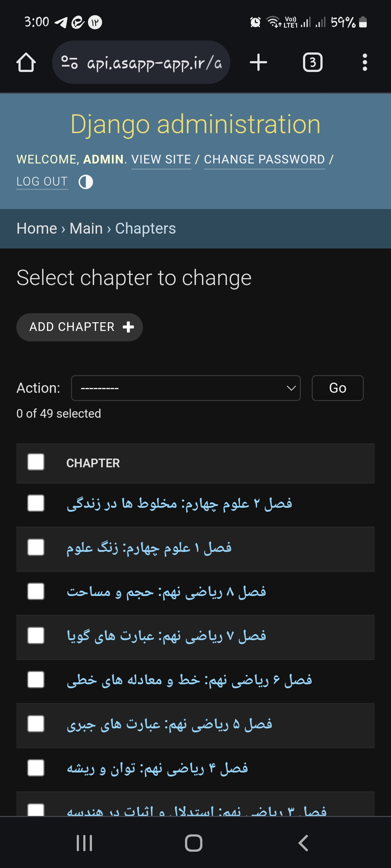Navigate to Home in the breadcrumb
Viewport: 391px width, 868px height.
click(37, 229)
